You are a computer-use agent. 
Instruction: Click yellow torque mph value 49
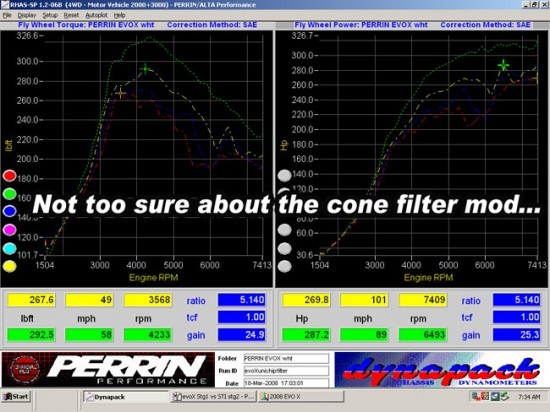[x=89, y=300]
